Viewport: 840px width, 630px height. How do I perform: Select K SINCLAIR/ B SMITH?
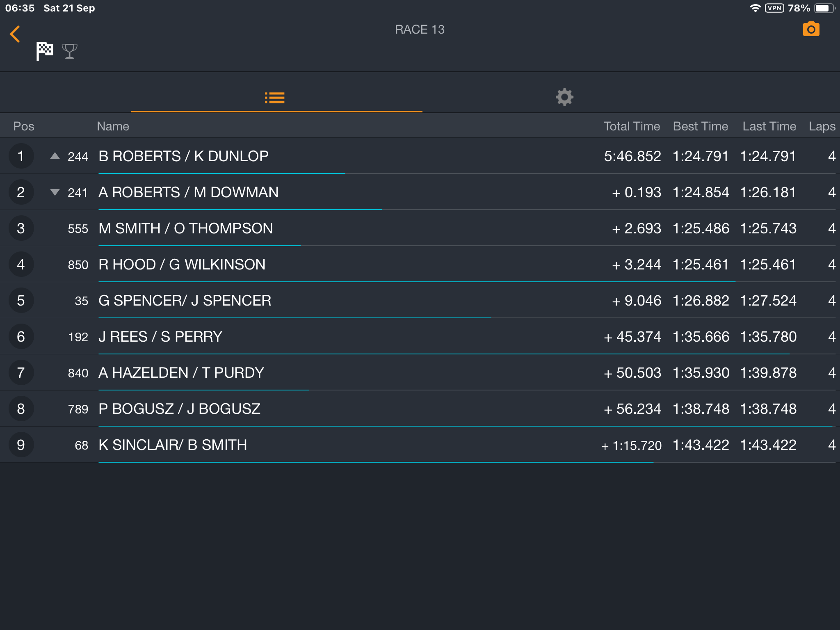(173, 445)
